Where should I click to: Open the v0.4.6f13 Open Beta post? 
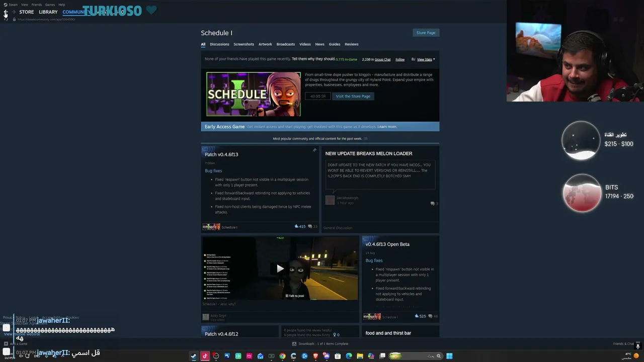coord(387,244)
